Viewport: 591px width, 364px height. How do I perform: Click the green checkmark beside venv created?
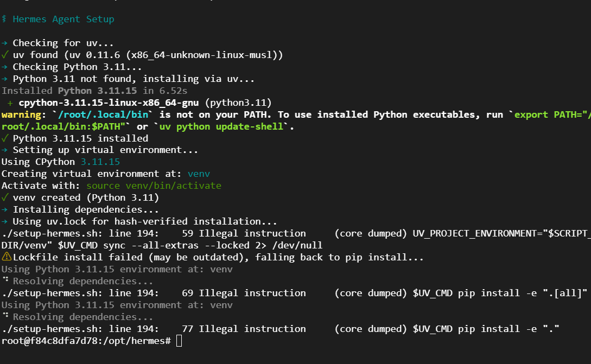(x=4, y=197)
